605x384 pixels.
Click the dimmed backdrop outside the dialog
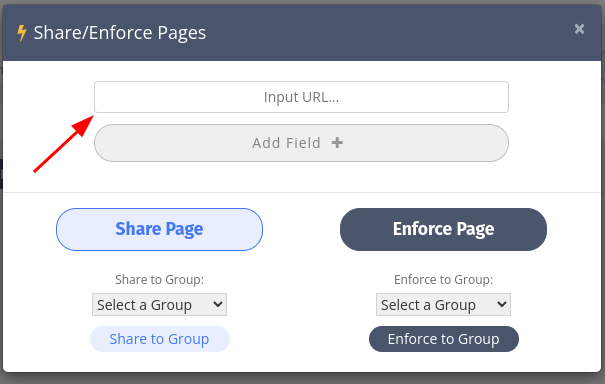coord(302,379)
